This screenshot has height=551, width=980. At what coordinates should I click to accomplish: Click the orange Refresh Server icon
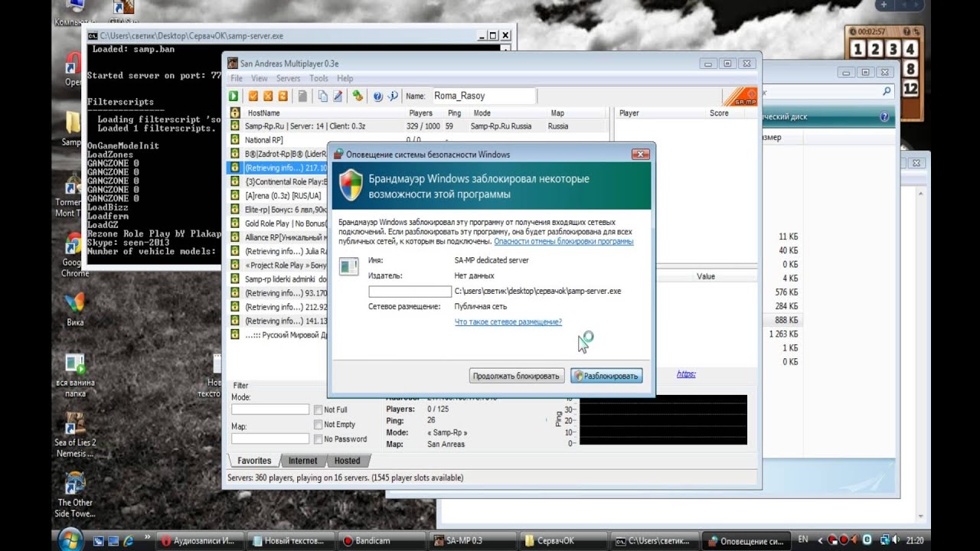pos(283,96)
